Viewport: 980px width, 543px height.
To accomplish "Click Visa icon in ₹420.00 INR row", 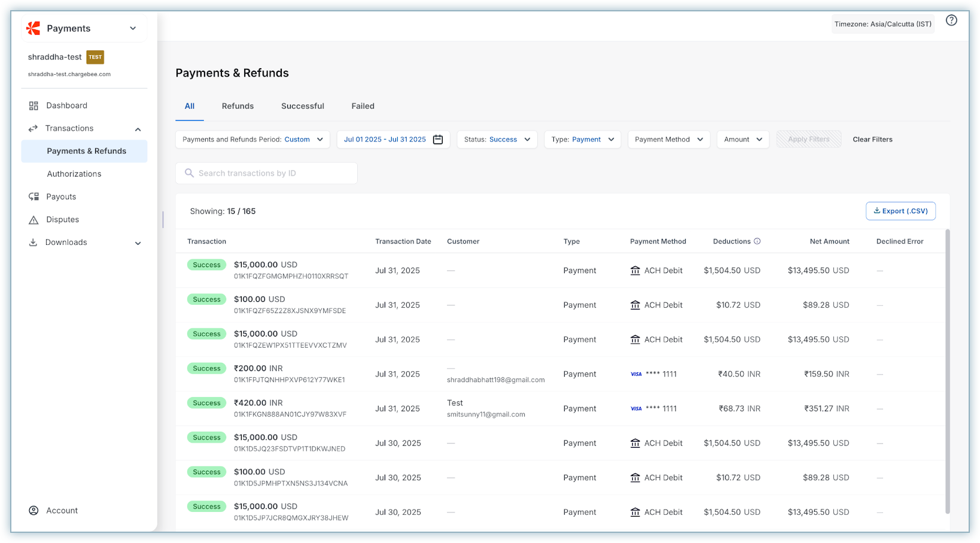I will coord(636,409).
